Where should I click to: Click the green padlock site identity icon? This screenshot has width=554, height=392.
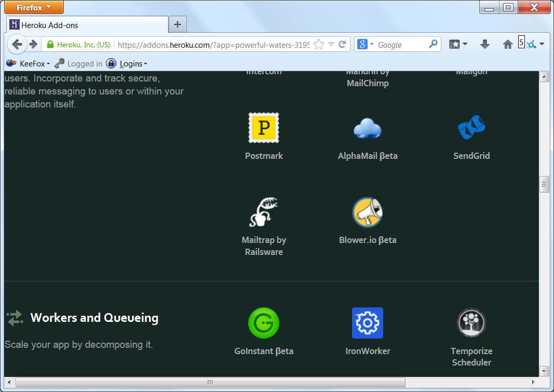[50, 45]
